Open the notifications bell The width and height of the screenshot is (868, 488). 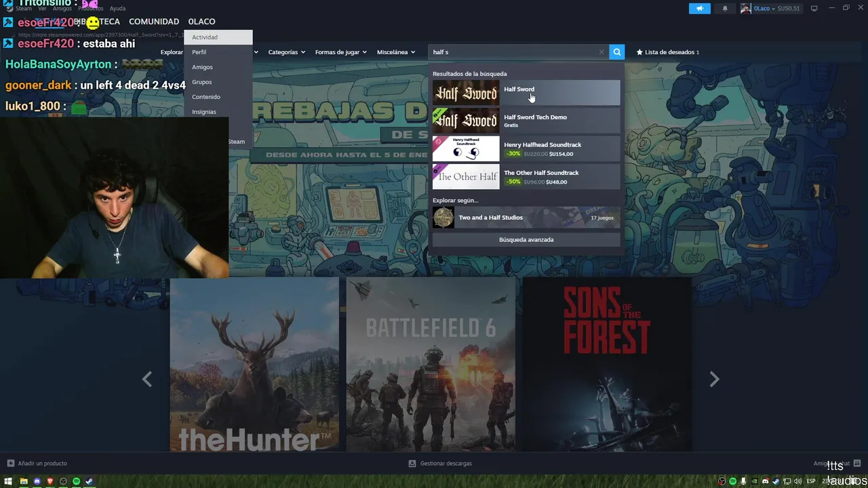point(725,8)
